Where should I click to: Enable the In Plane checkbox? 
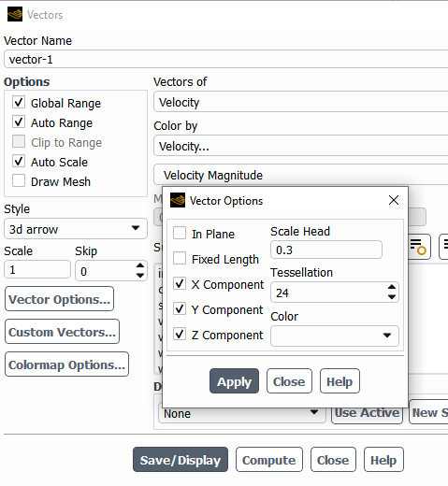tap(180, 233)
